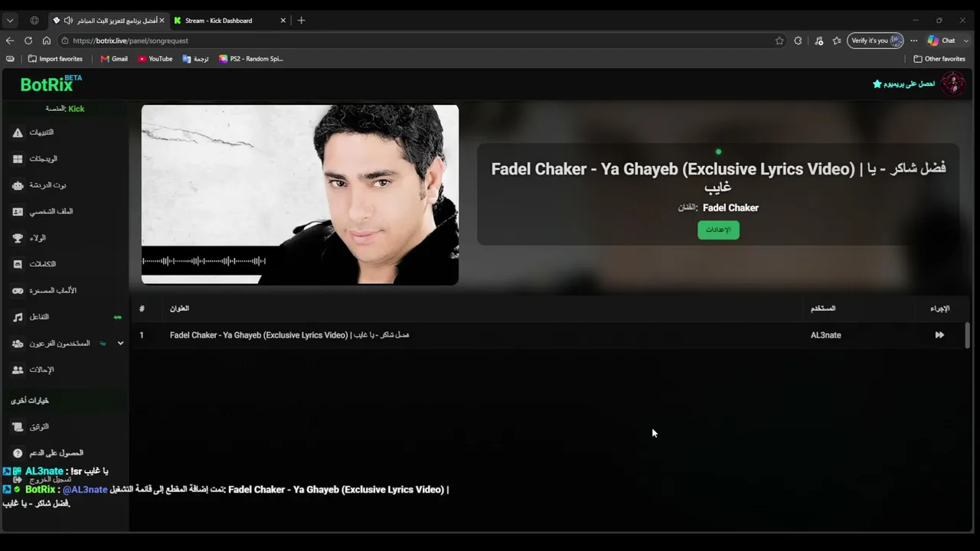
Task: Open the PS2 - Random Spi... bookmark
Action: tap(251, 59)
